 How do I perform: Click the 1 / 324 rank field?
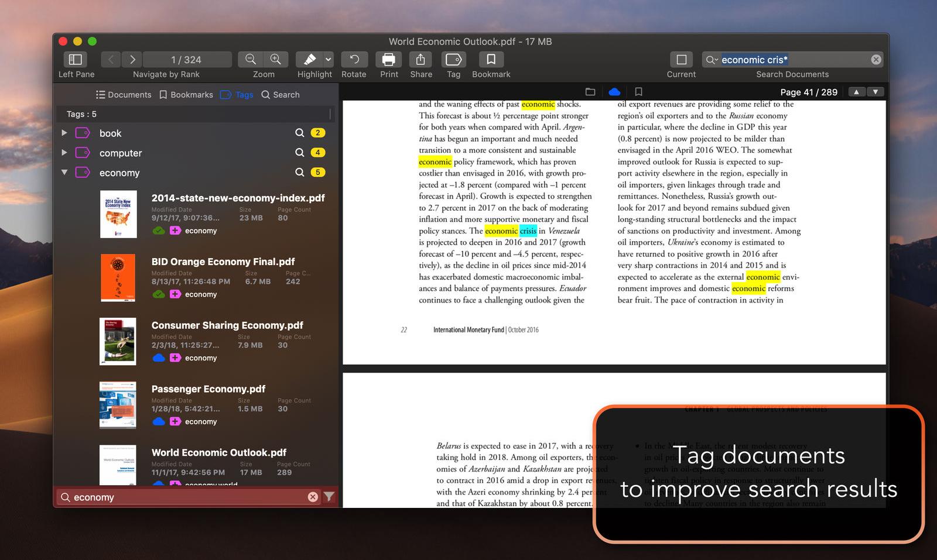(x=187, y=59)
